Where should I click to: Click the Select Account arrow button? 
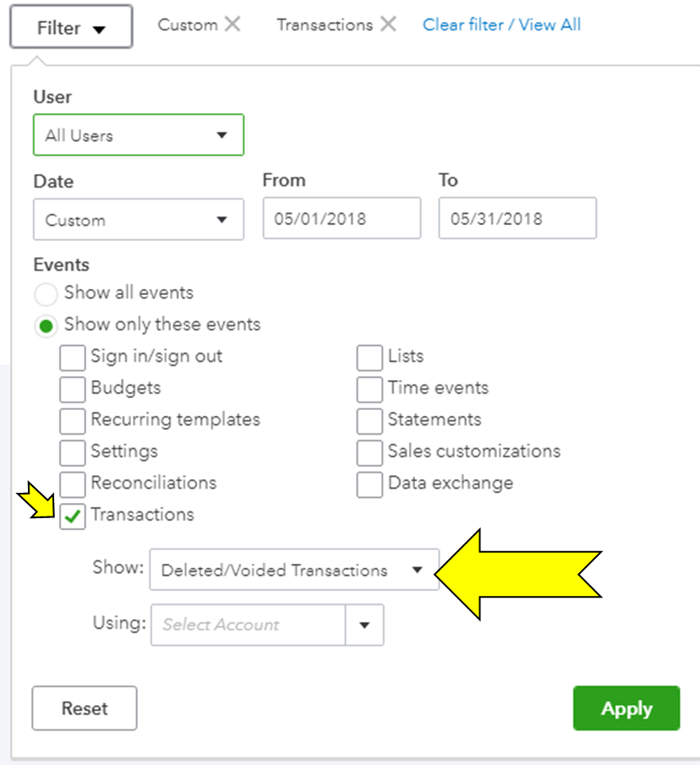coord(364,625)
